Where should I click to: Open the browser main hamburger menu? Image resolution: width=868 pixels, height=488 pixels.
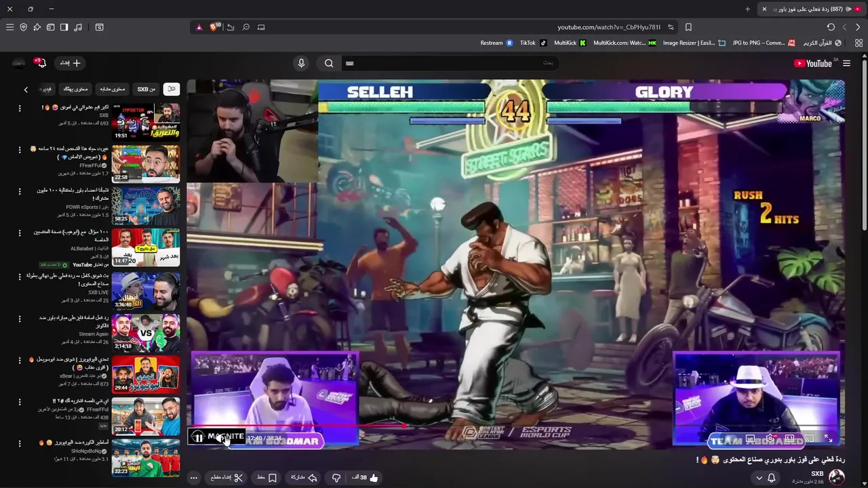coord(9,27)
